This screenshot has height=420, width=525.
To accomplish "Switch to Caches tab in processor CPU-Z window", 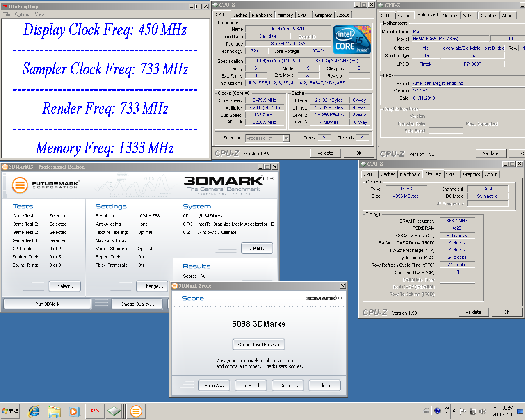I will [x=240, y=15].
